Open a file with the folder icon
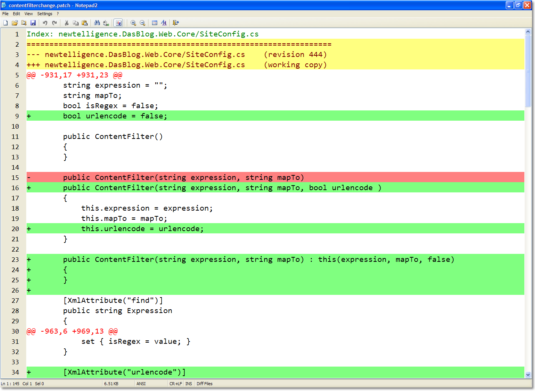Image resolution: width=535 pixels, height=392 pixels. 15,23
